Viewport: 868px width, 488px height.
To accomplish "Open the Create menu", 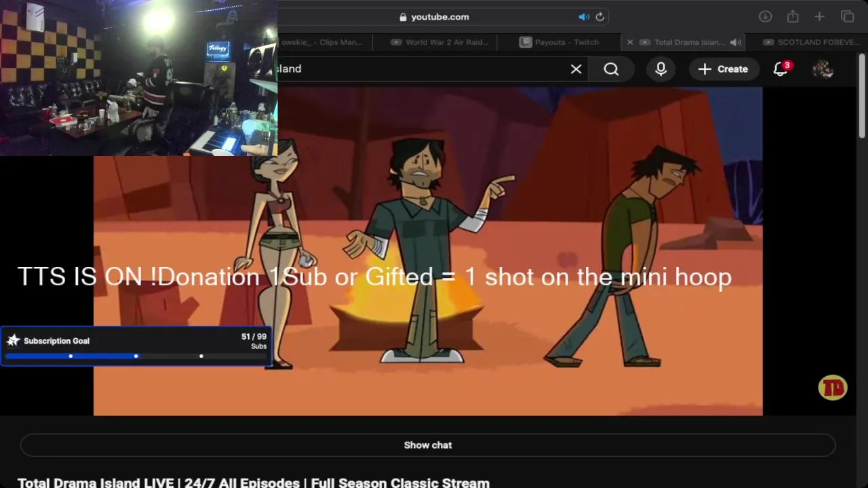I will (723, 69).
